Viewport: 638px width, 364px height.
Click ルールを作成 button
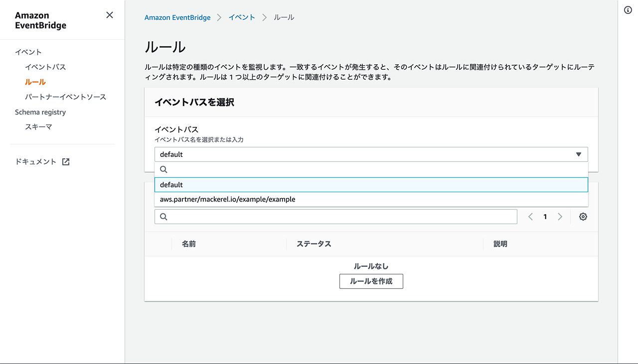[371, 281]
